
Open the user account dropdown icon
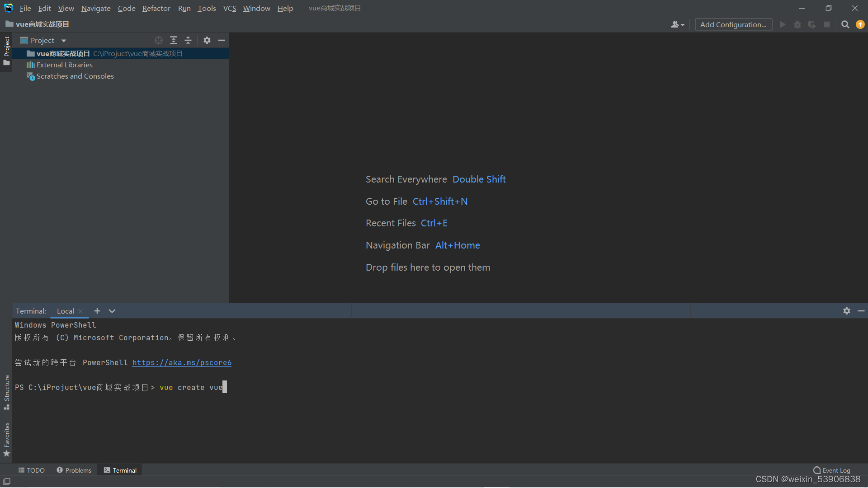677,24
